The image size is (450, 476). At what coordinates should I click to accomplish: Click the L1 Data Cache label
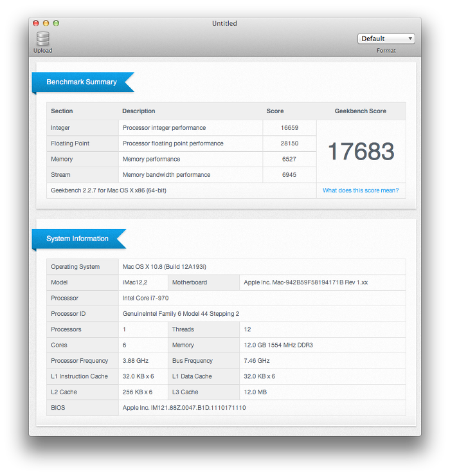click(192, 376)
